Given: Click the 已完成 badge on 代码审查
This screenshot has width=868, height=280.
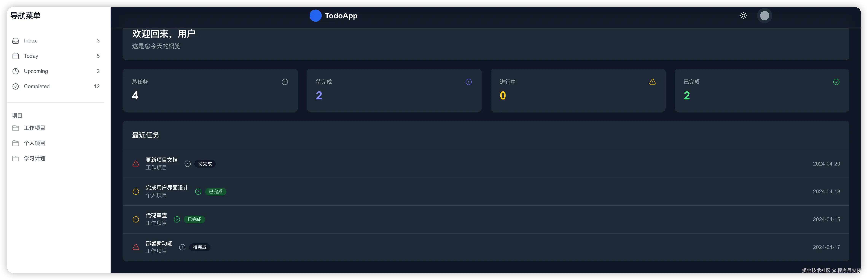Looking at the screenshot, I should coord(194,220).
